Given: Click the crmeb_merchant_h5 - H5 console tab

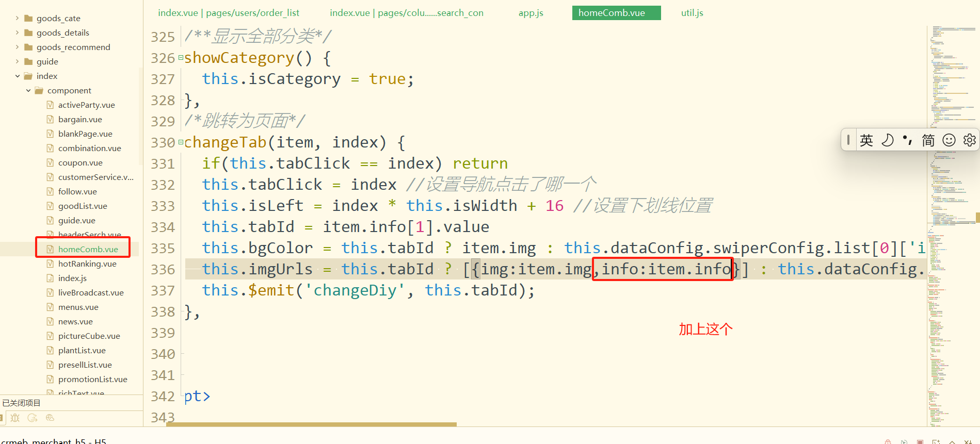Looking at the screenshot, I should [x=54, y=441].
